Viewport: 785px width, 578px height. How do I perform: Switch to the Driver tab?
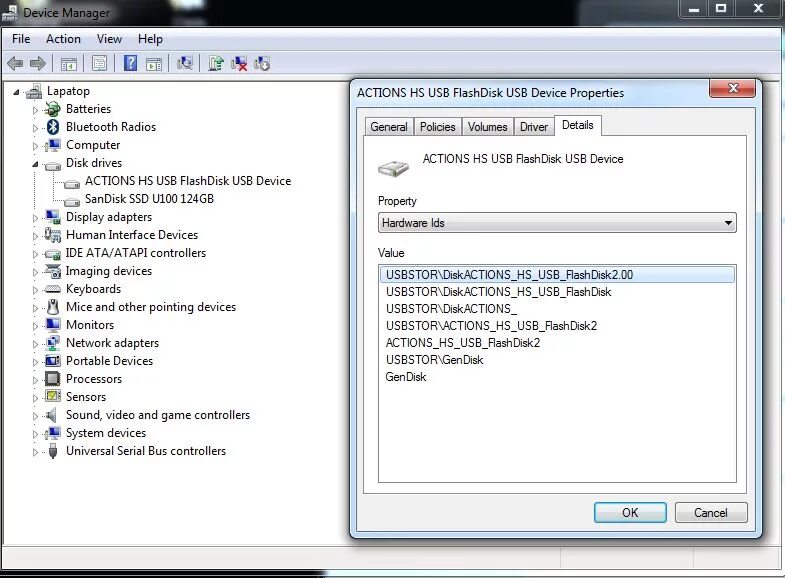[x=534, y=127]
